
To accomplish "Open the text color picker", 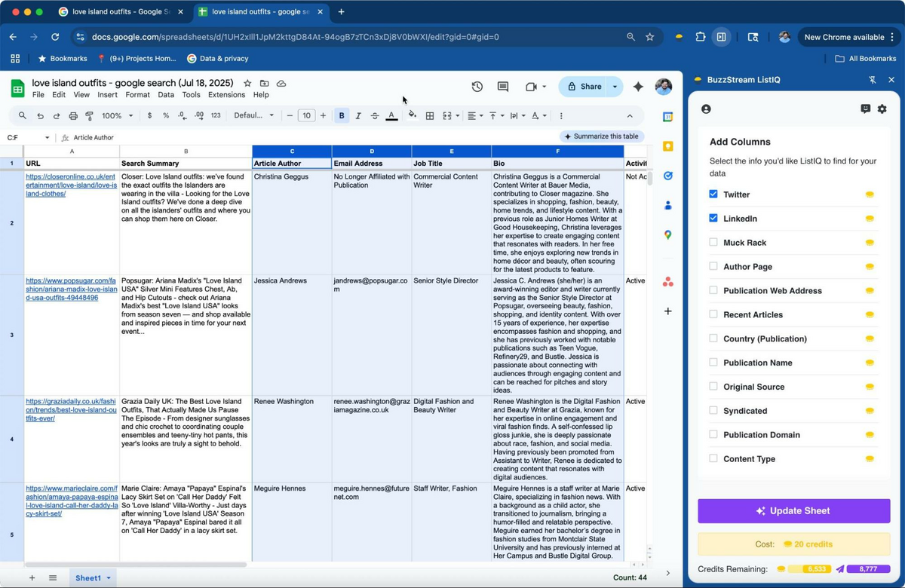I will coord(391,115).
